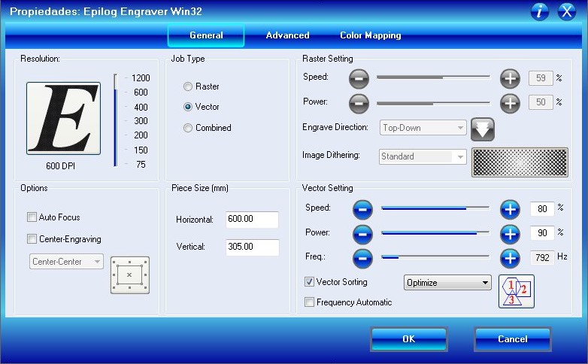This screenshot has height=364, width=588.
Task: Decrease Vector Freq with minus button
Action: [x=362, y=259]
